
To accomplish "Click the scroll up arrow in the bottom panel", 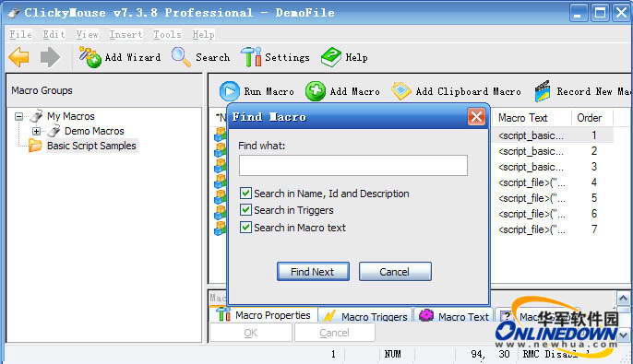I will pos(623,299).
